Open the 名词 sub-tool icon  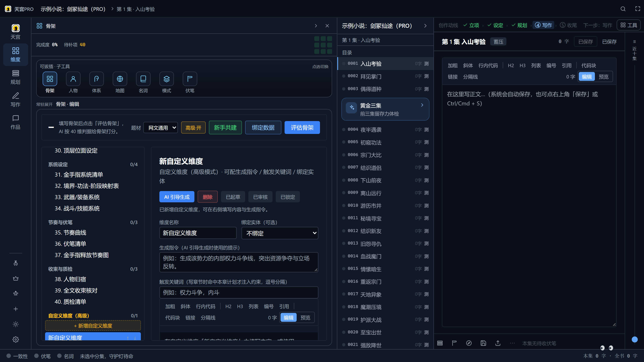coord(143,79)
